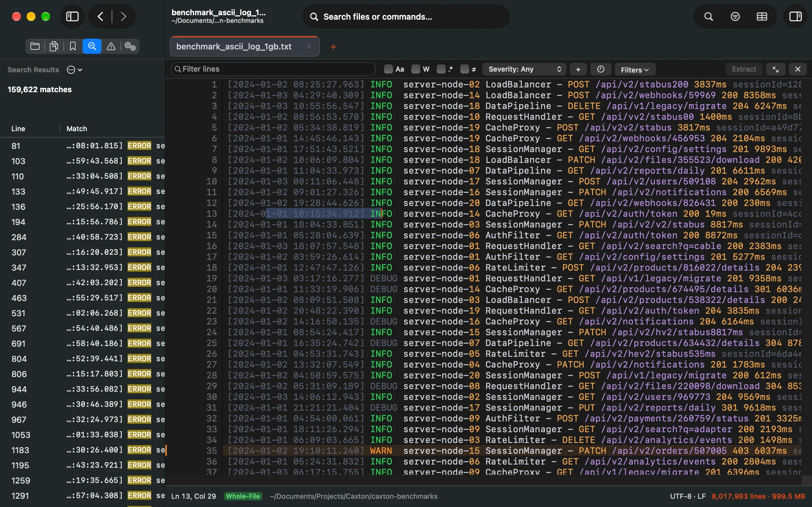
Task: Click the Extract button
Action: pyautogui.click(x=744, y=69)
